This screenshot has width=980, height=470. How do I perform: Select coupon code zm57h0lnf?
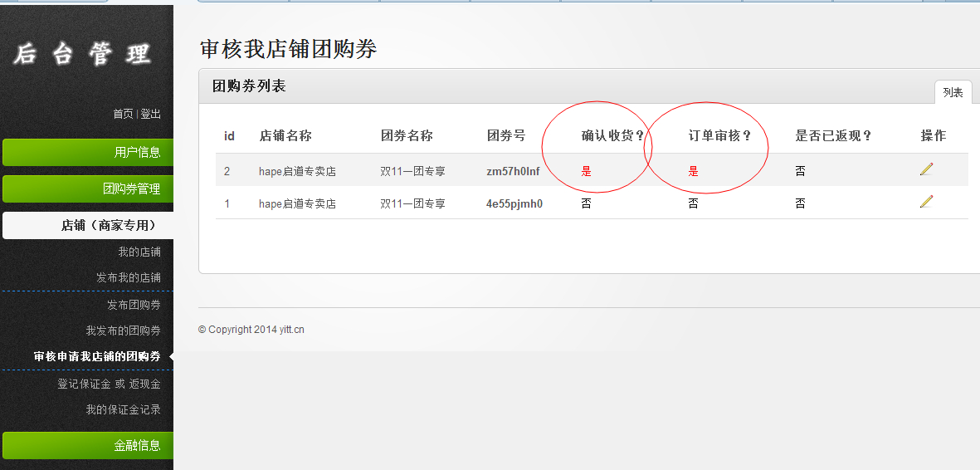pos(513,172)
